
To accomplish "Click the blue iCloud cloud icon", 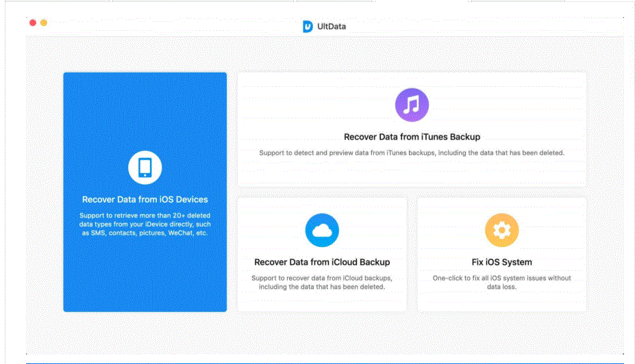I will pyautogui.click(x=322, y=230).
